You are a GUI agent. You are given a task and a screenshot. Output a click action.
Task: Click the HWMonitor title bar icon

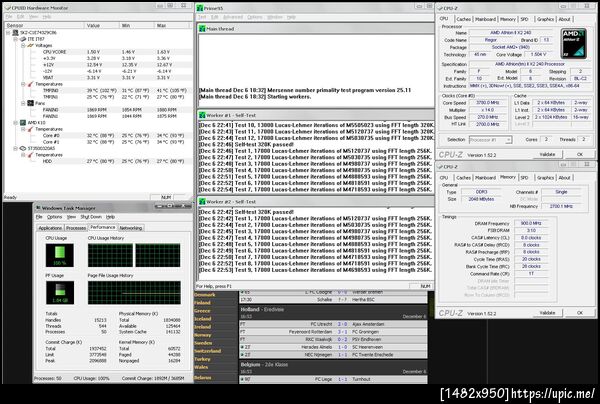[x=7, y=8]
